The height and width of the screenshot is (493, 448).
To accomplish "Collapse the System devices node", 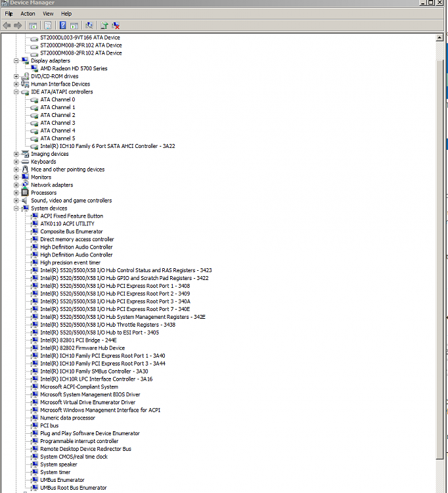I will point(16,208).
